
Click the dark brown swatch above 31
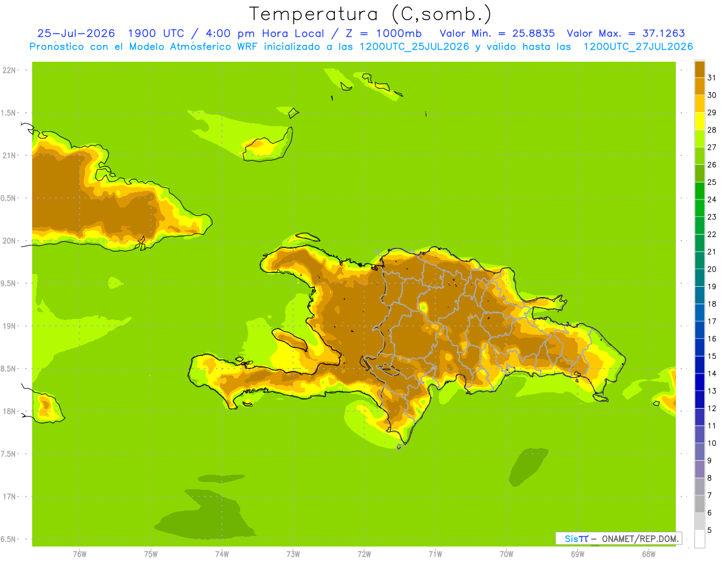click(699, 69)
